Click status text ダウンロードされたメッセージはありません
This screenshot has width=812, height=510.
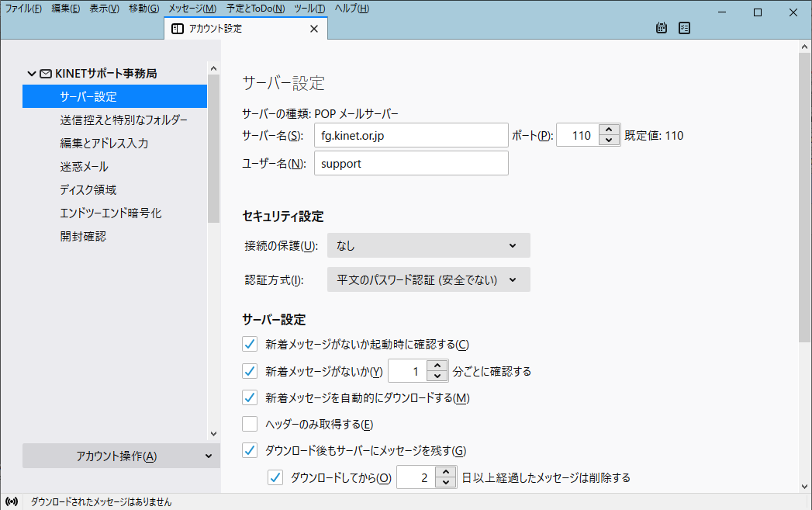(x=101, y=501)
